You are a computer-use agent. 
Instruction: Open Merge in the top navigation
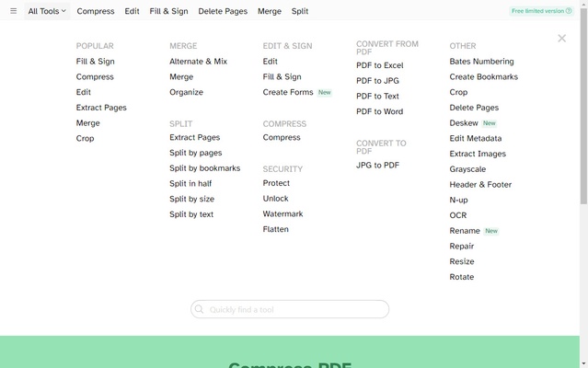coord(270,11)
